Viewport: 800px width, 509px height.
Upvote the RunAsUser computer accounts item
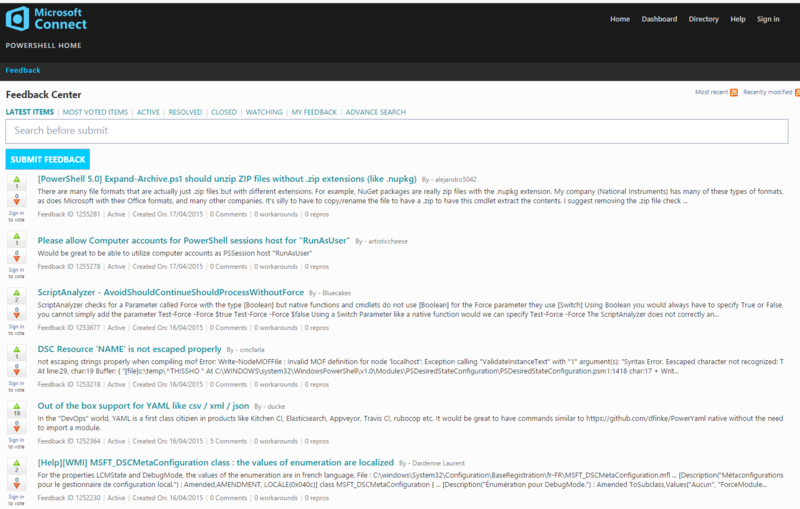(17, 236)
